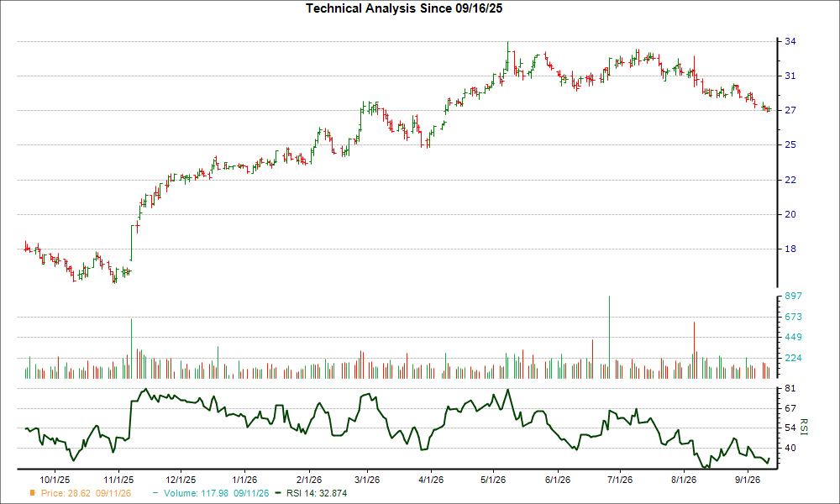Click the 10/1/25 date axis label
The image size is (840, 504).
(55, 480)
